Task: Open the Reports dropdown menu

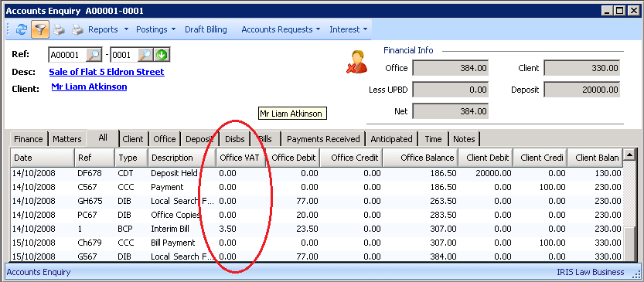Action: pyautogui.click(x=108, y=29)
